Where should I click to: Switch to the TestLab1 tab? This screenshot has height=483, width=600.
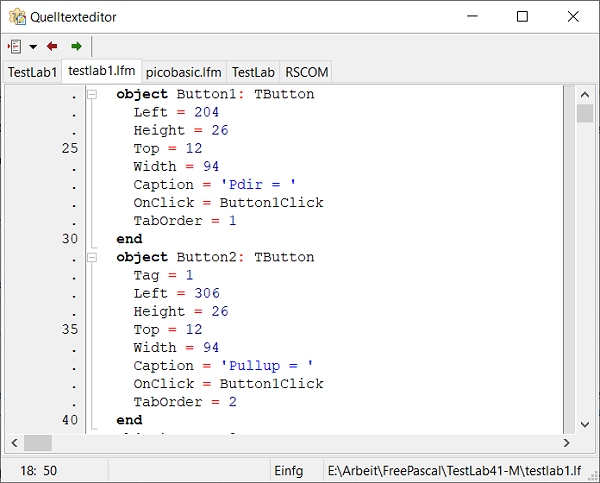click(x=32, y=72)
